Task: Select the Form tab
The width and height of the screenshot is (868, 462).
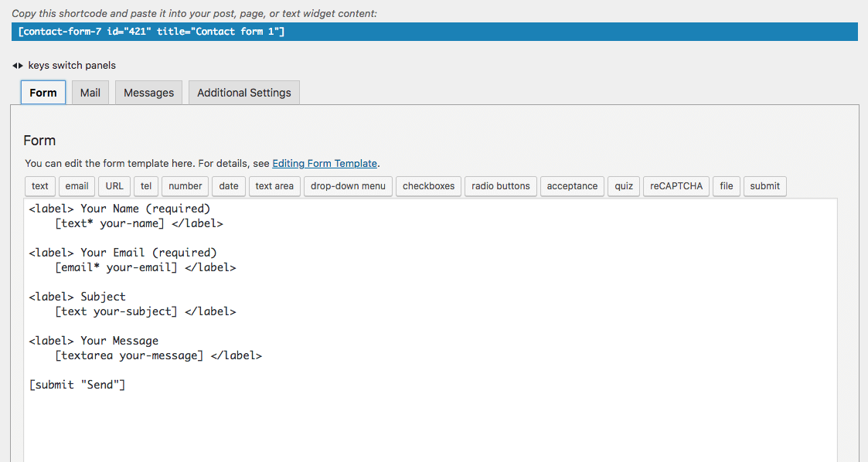Action: click(43, 93)
